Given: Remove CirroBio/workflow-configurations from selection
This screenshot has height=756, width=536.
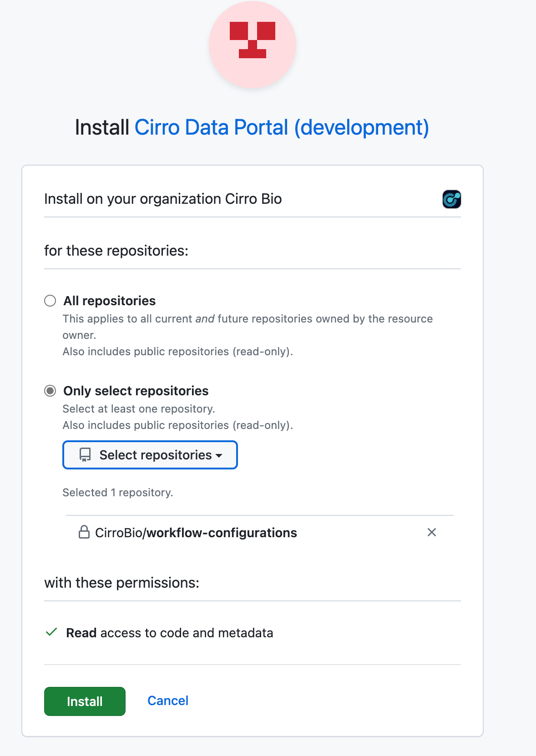Looking at the screenshot, I should tap(432, 532).
